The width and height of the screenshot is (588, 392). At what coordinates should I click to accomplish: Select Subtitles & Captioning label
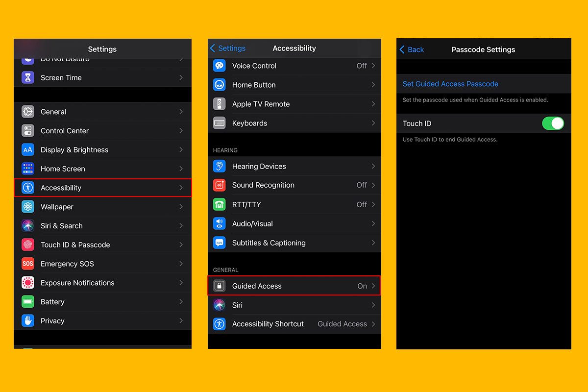269,243
